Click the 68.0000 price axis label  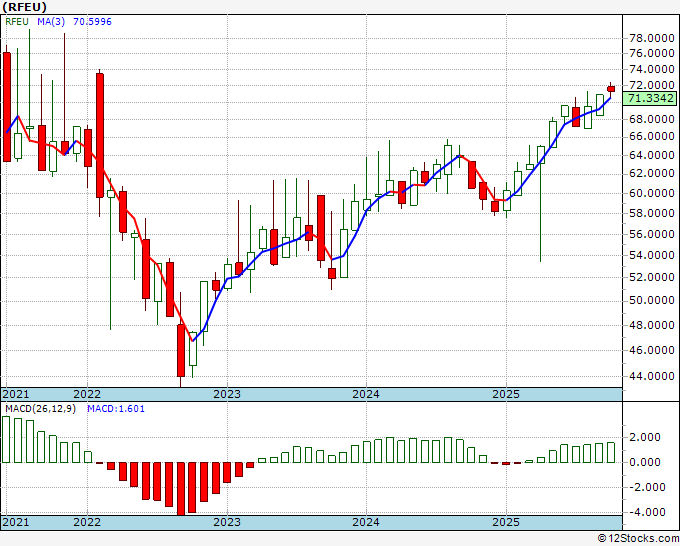651,119
